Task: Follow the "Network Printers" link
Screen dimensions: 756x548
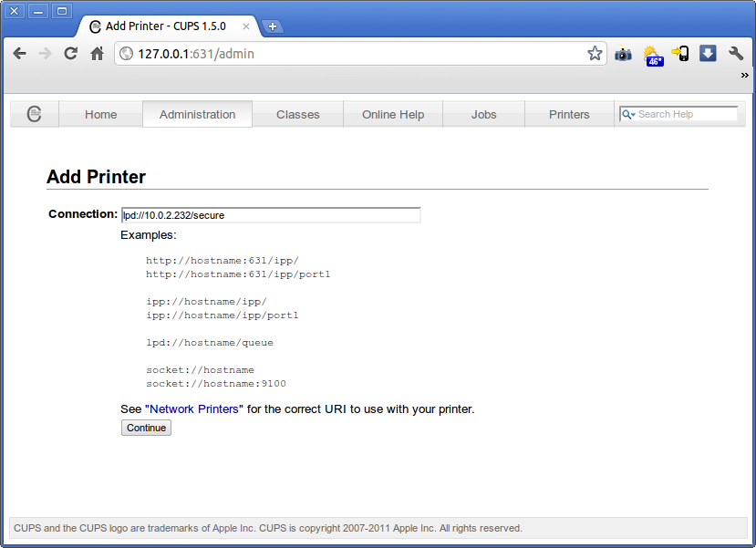Action: point(193,408)
